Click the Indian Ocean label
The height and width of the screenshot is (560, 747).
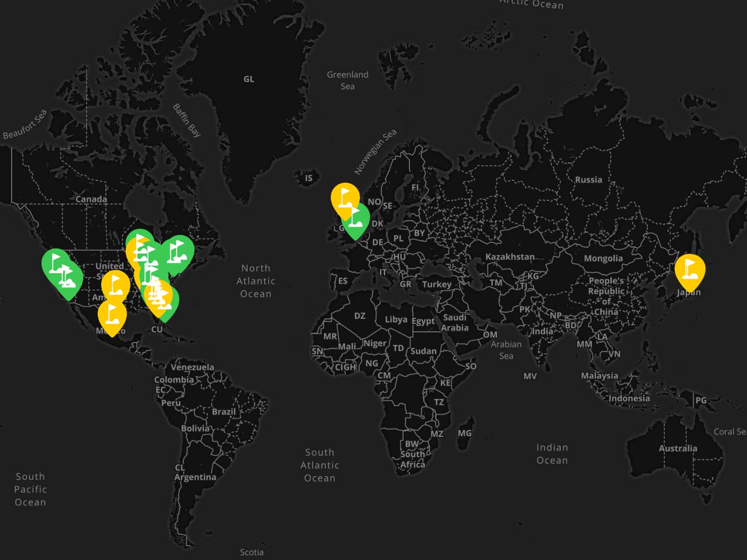coord(552,454)
